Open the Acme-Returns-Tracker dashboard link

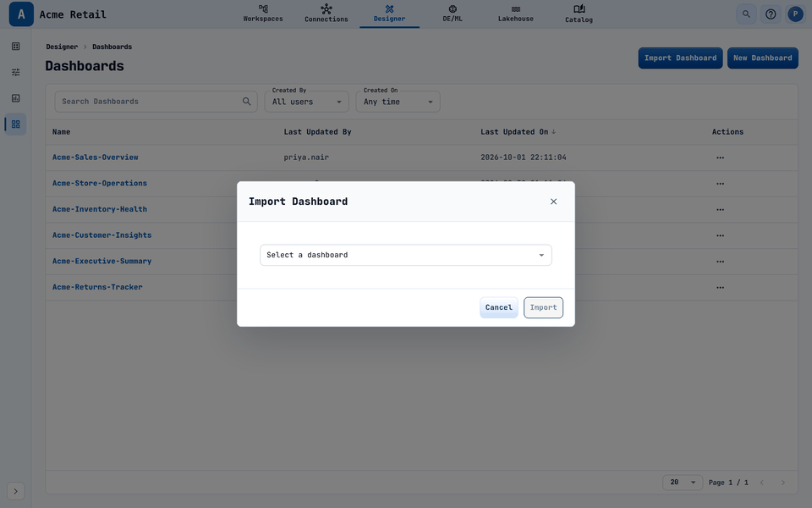(x=97, y=287)
